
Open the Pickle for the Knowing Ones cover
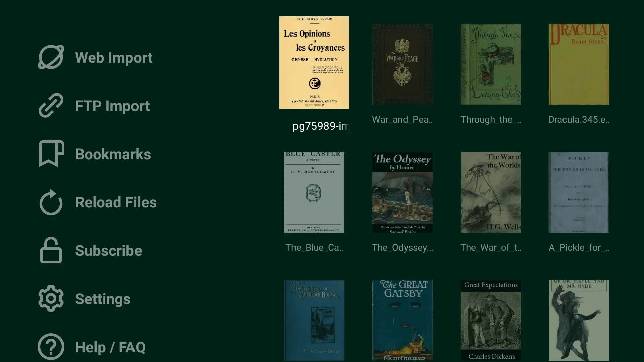click(x=579, y=192)
